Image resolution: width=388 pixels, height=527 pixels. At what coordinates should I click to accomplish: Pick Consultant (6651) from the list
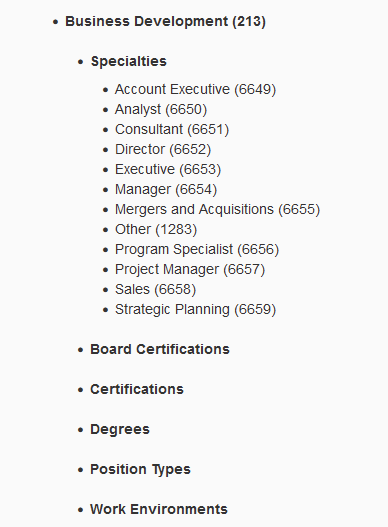172,129
